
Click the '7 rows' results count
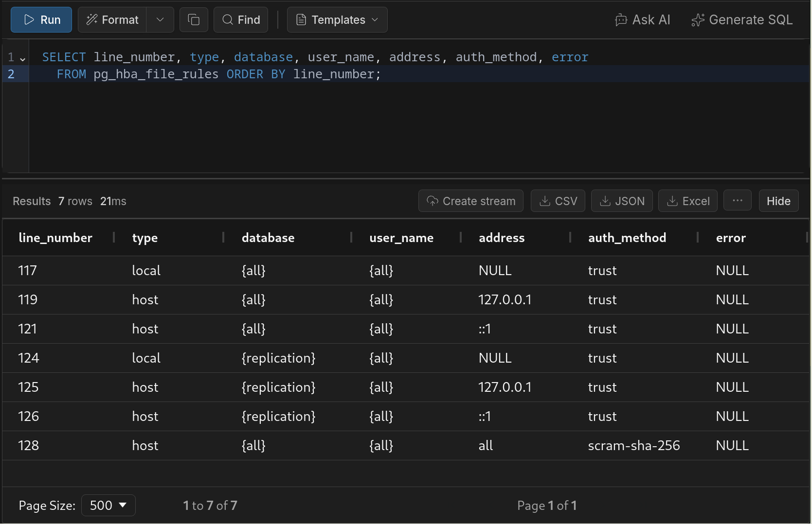[75, 201]
